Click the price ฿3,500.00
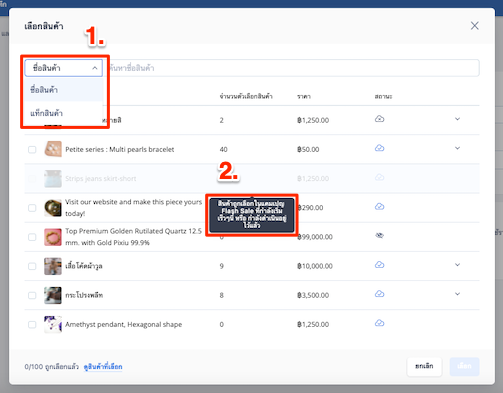 (313, 295)
